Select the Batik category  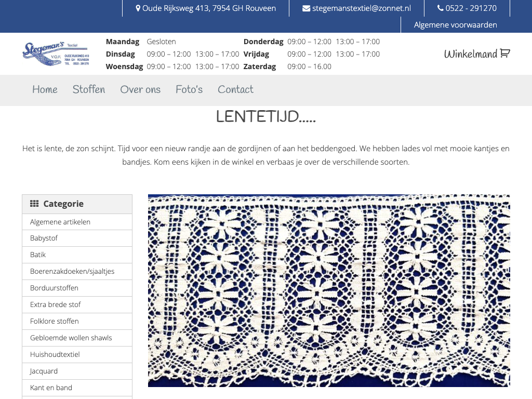pyautogui.click(x=38, y=255)
